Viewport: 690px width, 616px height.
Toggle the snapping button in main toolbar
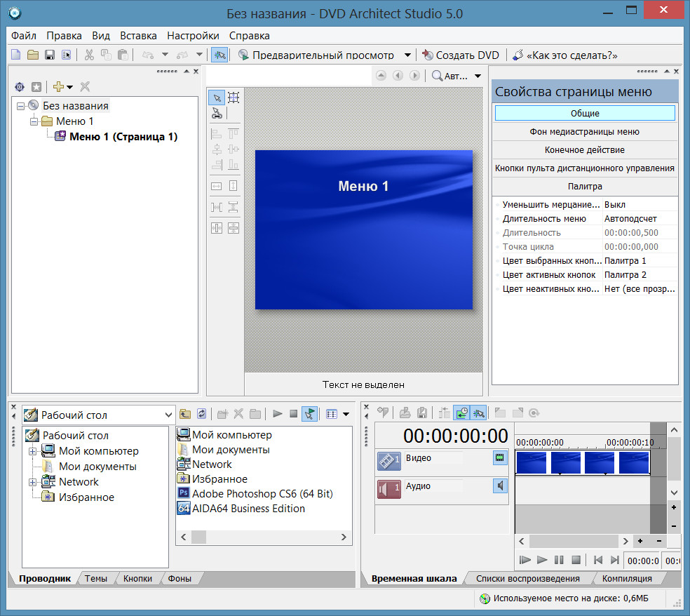(219, 55)
